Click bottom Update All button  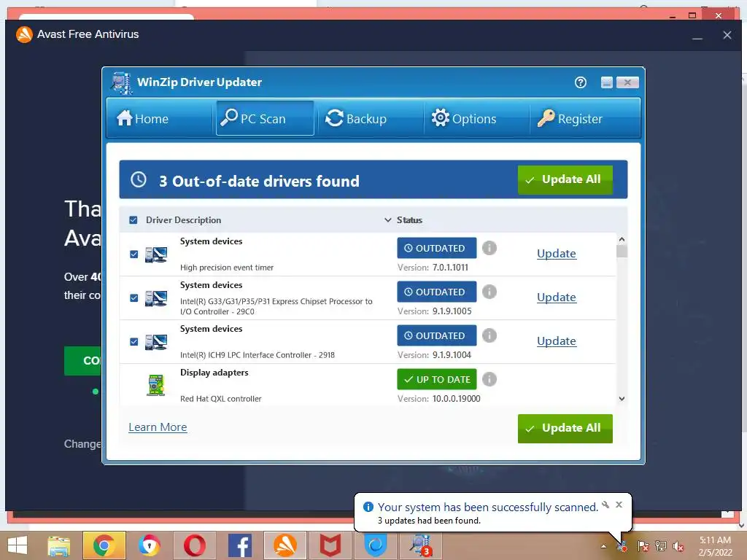565,428
